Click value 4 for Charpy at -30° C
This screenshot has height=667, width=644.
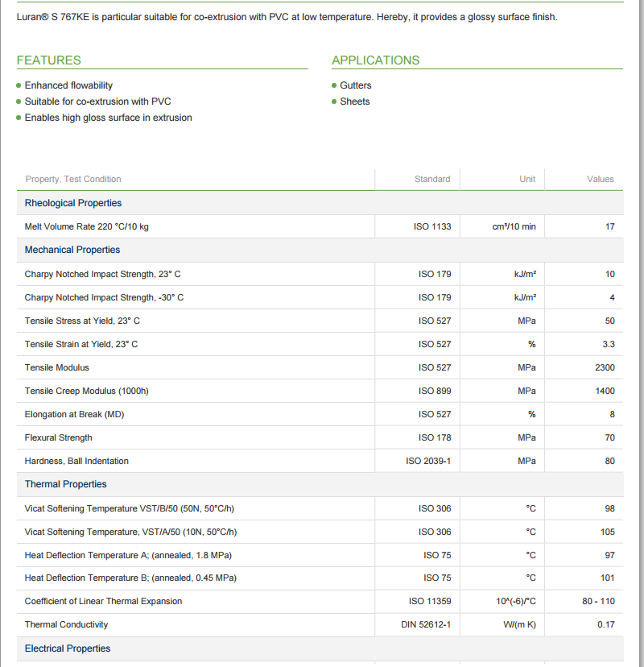click(x=612, y=298)
